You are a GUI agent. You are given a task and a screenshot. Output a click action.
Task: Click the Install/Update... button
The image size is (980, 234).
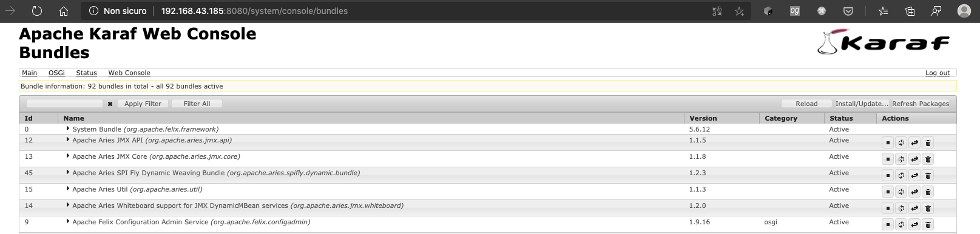(x=862, y=104)
